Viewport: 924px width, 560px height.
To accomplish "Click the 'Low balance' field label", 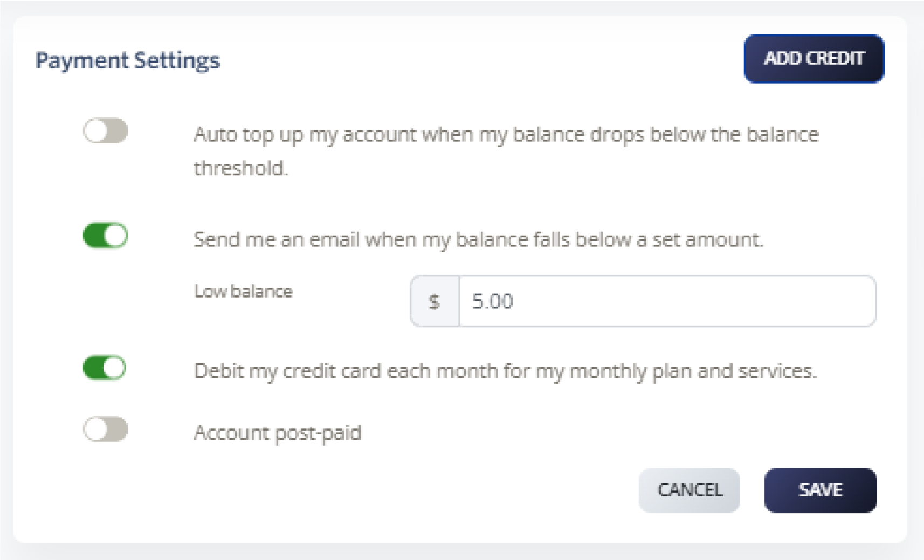I will (x=243, y=292).
